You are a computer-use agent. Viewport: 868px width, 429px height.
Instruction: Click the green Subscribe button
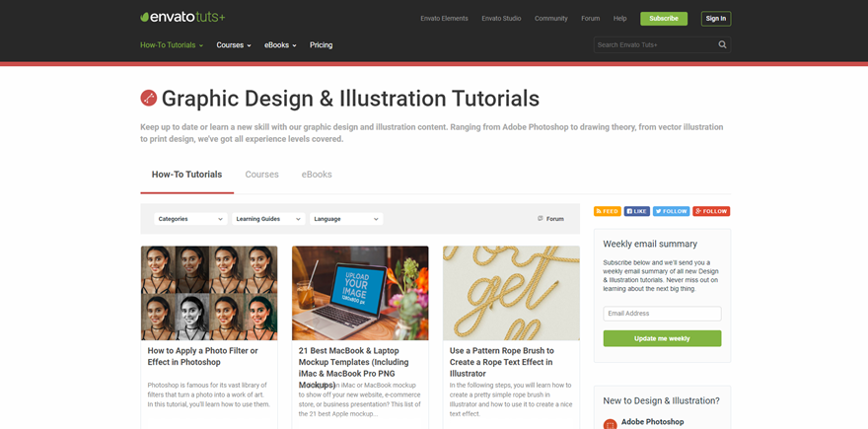pos(664,19)
